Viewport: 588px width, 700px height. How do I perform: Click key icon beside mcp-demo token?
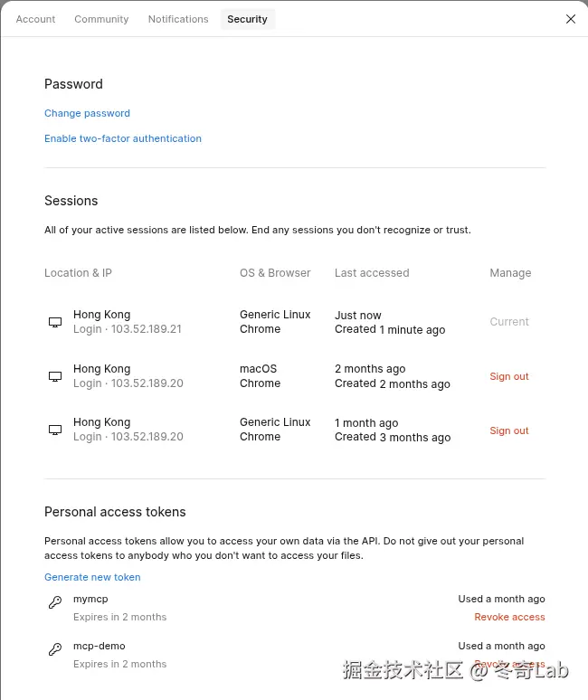55,649
